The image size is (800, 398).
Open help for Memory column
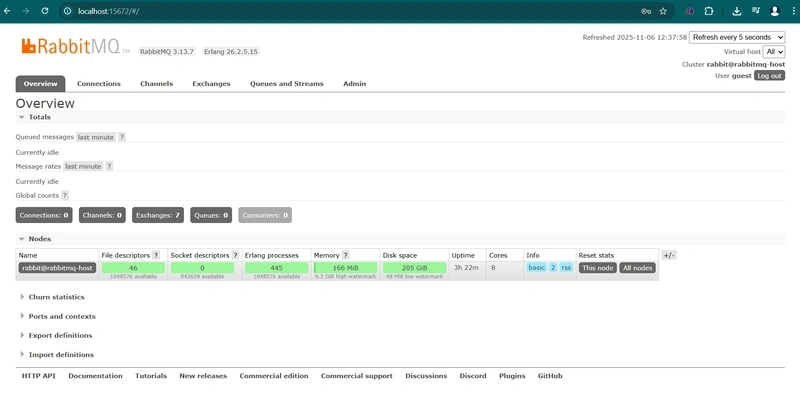tap(345, 255)
